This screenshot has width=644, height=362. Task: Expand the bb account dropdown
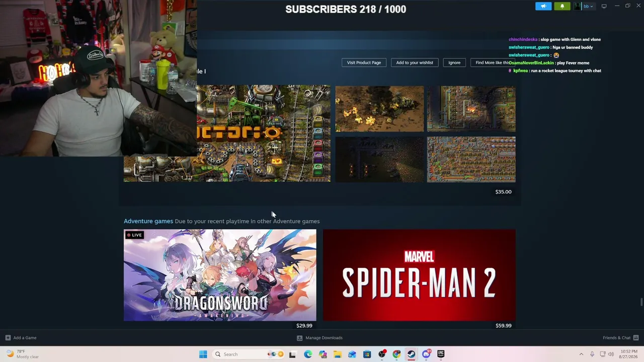point(588,7)
